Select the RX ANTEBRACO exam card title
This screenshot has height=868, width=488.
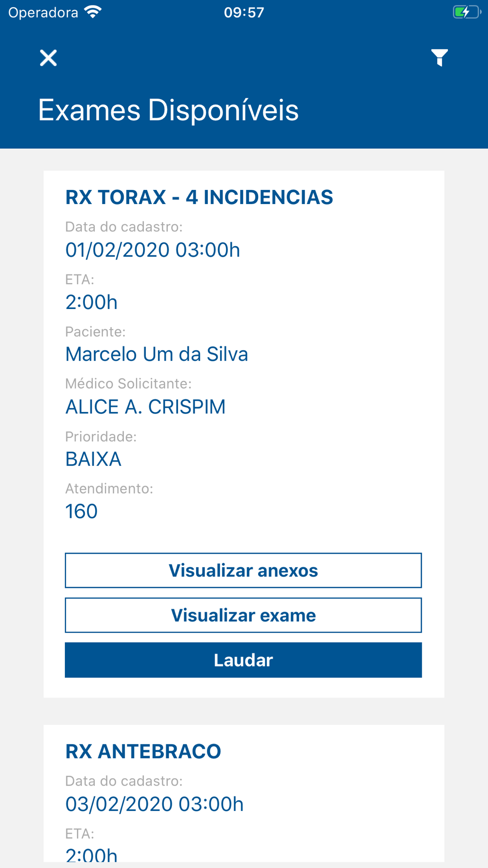pos(143,751)
